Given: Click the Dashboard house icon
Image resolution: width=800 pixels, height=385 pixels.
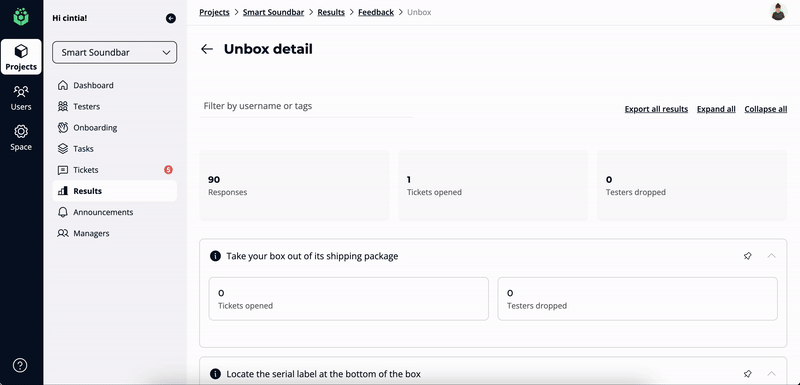Looking at the screenshot, I should coord(63,85).
